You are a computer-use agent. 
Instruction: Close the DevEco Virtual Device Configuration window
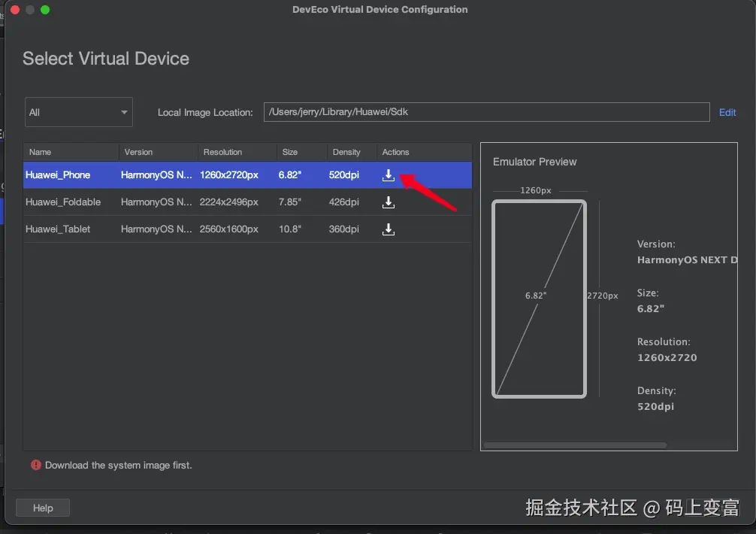(x=15, y=10)
